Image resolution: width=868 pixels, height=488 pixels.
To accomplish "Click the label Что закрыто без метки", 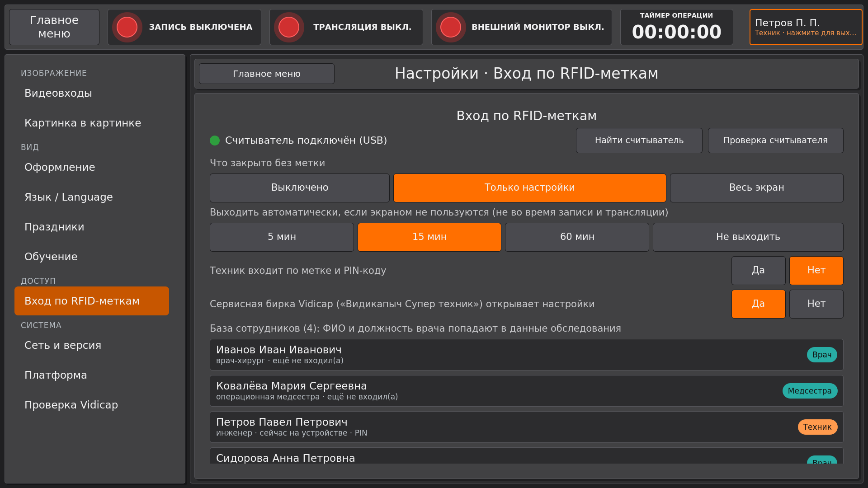I will 267,163.
